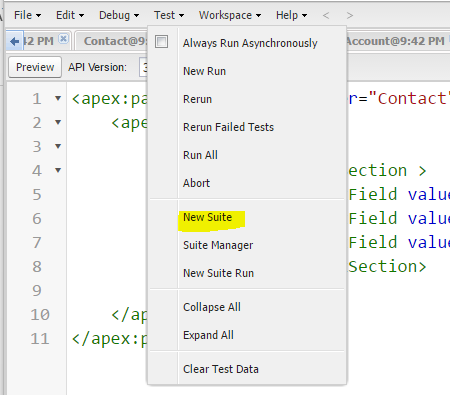Choose Rerun Failed Tests
The image size is (450, 395).
247,127
